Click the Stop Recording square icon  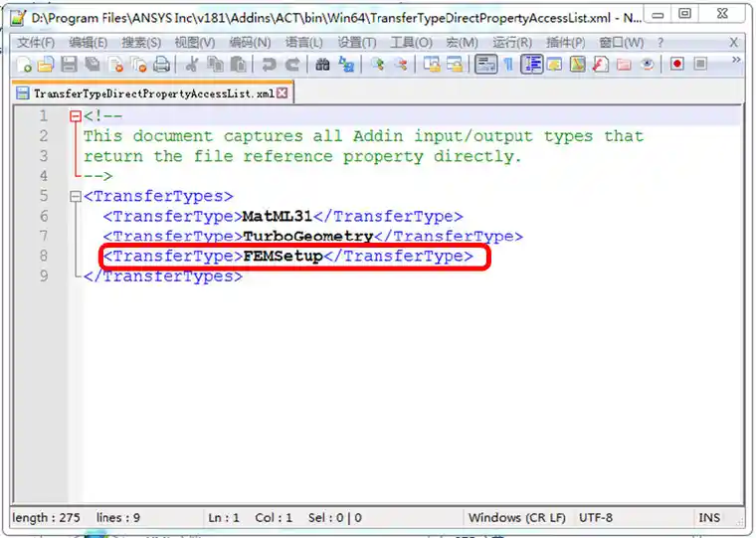coord(700,64)
